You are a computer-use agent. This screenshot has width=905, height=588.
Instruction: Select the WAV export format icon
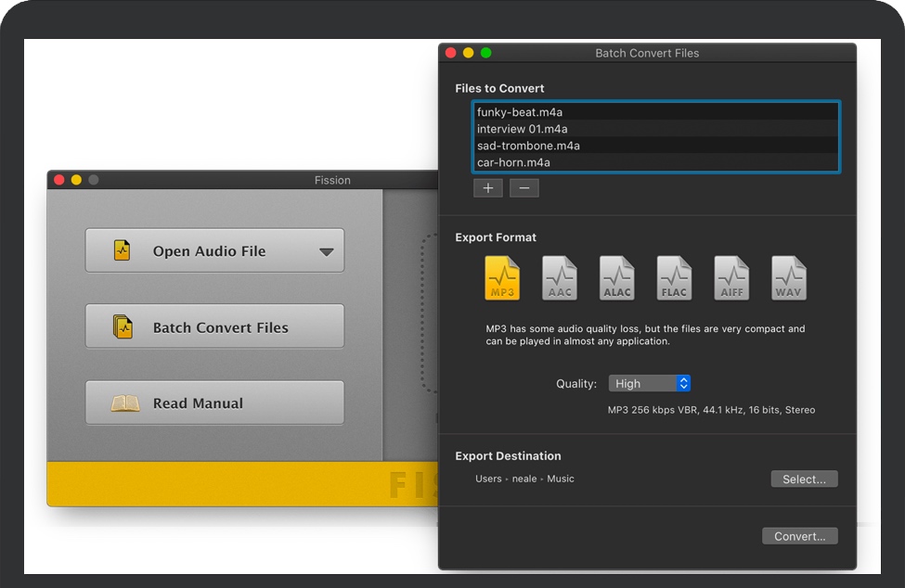789,278
